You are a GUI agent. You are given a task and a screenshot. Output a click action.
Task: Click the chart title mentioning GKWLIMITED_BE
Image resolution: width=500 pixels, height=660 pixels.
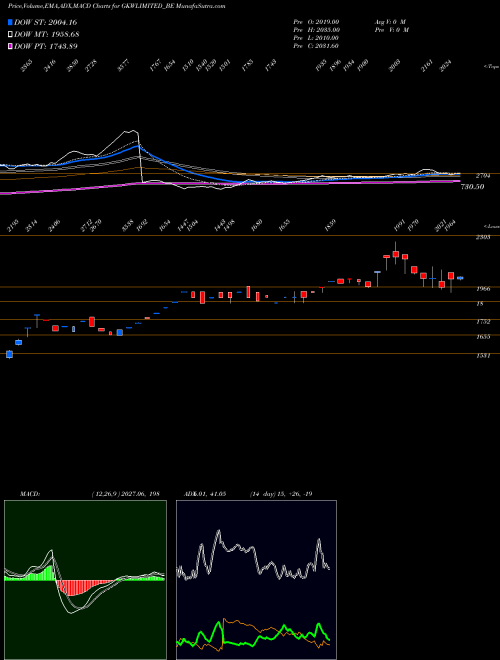(116, 6)
